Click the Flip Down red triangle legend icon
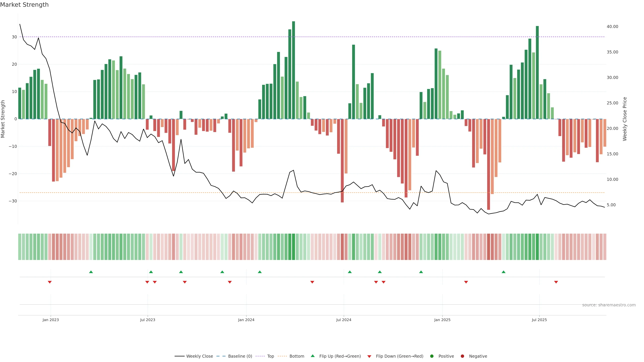 point(369,356)
